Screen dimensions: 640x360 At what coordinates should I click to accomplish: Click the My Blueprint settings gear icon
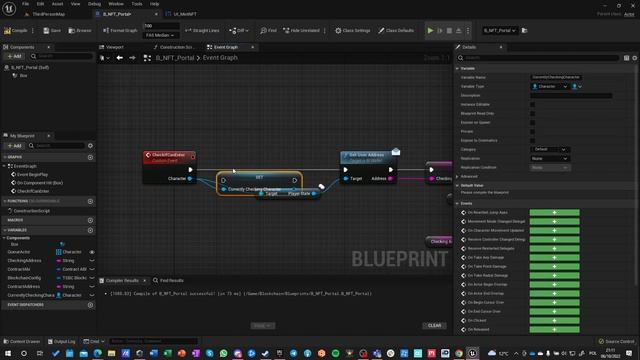(90, 146)
